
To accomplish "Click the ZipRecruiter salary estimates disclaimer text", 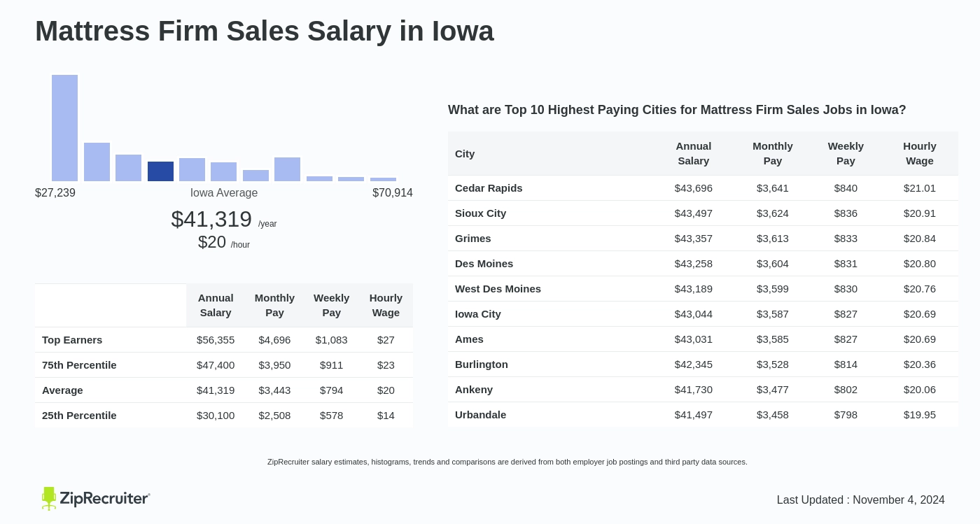I will tap(507, 462).
